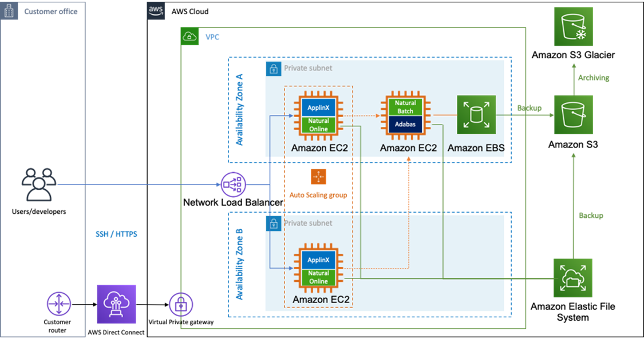
Task: Select the VPC cloud icon
Action: tap(189, 37)
